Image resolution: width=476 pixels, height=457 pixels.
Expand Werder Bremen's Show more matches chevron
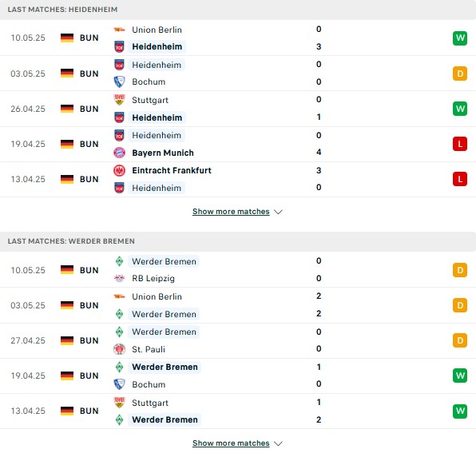[278, 443]
